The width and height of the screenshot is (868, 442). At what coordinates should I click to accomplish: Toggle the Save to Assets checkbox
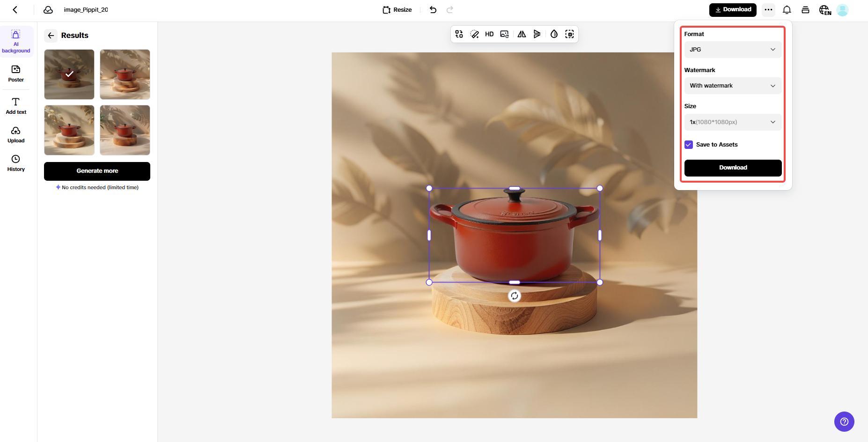(689, 145)
